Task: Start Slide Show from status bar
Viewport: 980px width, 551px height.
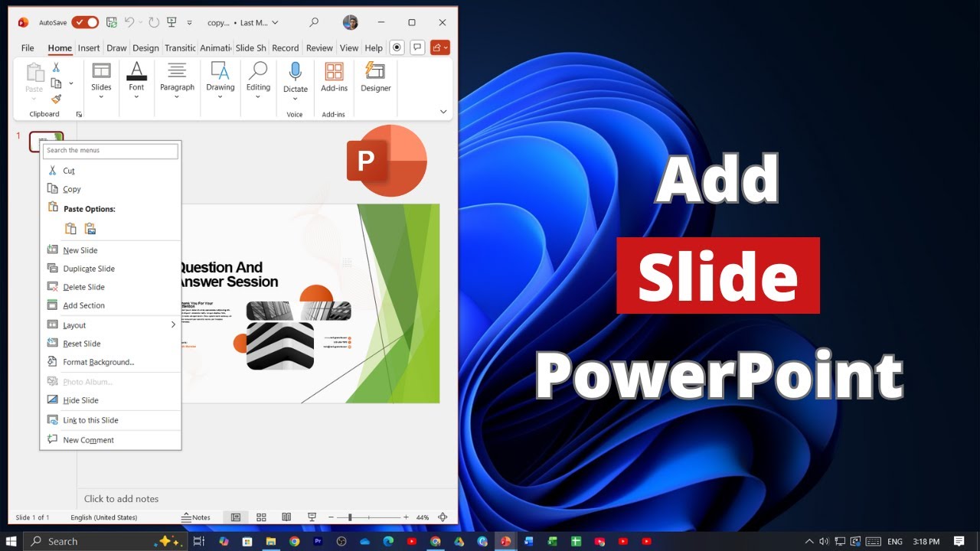Action: pos(312,517)
